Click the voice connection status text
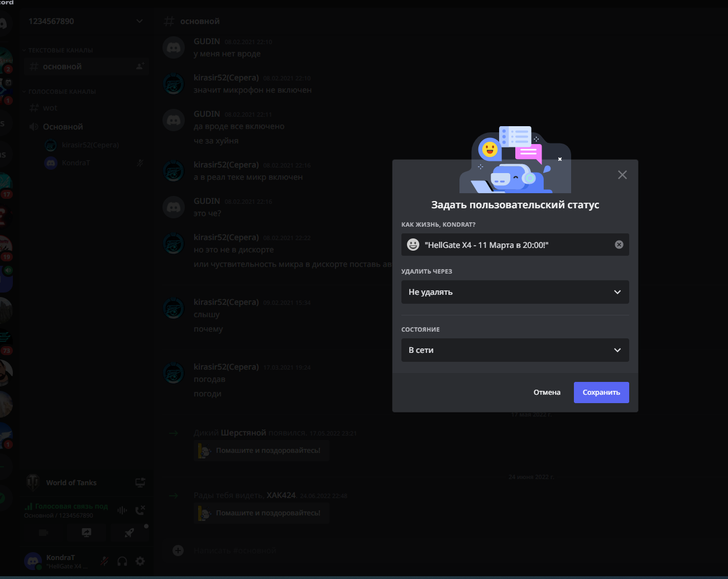728x579 pixels. (71, 506)
